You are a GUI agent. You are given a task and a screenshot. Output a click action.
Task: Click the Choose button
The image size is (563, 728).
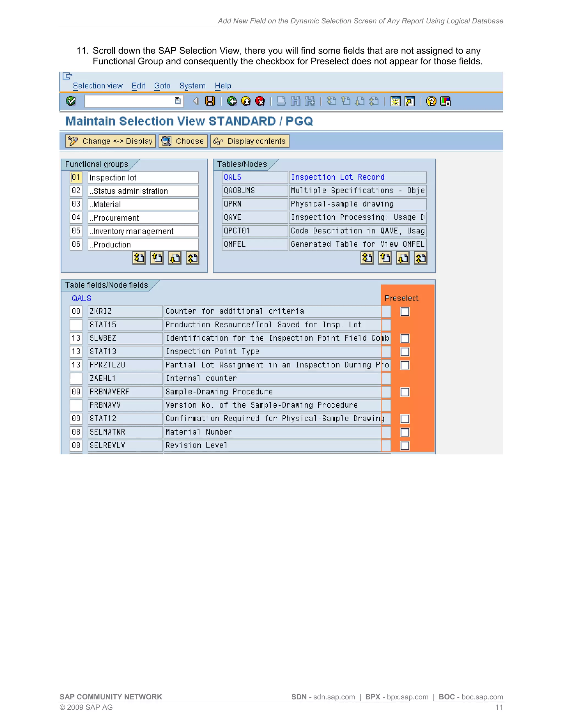pyautogui.click(x=183, y=141)
